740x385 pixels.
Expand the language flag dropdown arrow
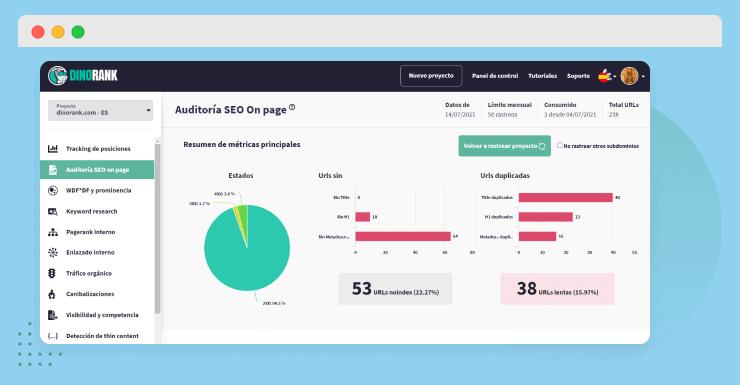click(x=614, y=76)
